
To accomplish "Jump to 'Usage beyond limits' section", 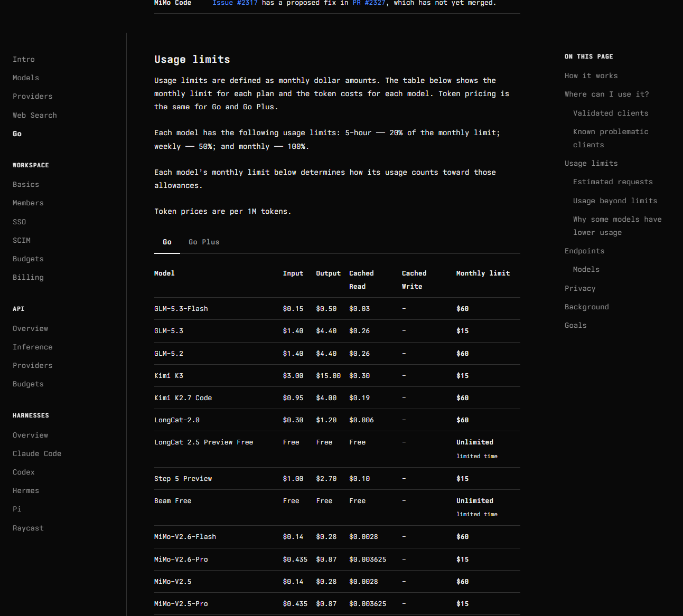I will point(615,201).
